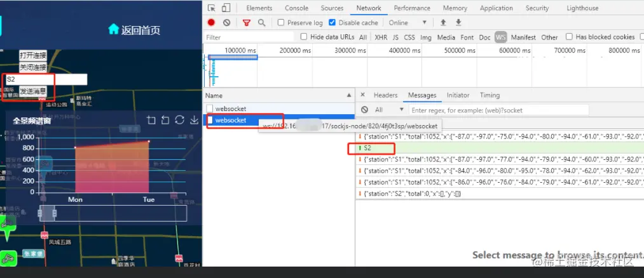Show All request types
Screen dimensions: 644x278
(362, 37)
